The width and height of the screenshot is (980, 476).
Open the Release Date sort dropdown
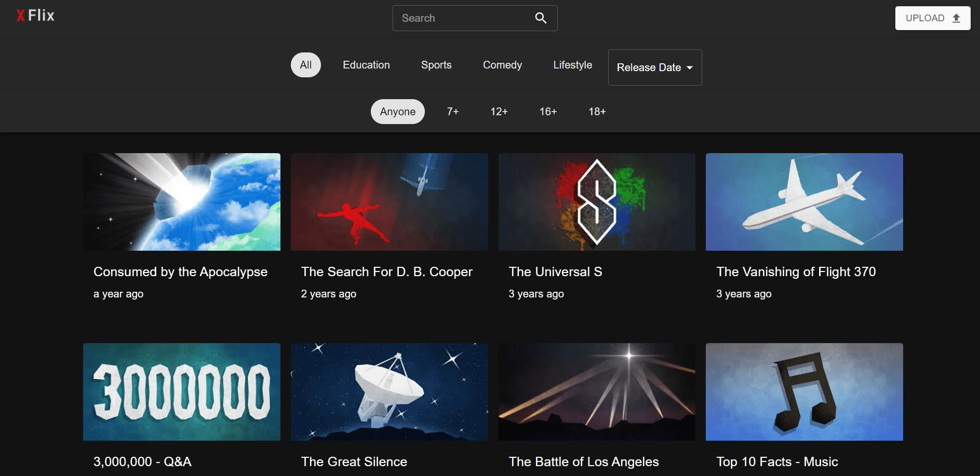pyautogui.click(x=649, y=67)
